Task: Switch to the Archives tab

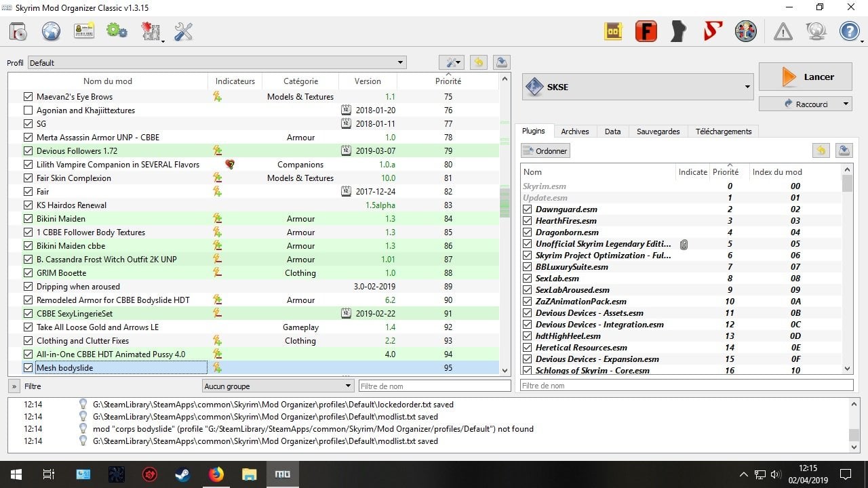Action: [x=575, y=131]
